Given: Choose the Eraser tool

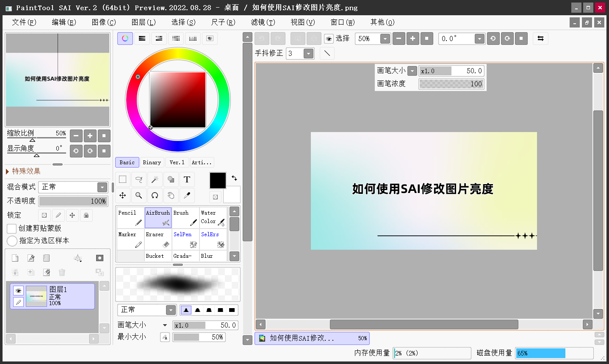Looking at the screenshot, I should click(158, 239).
